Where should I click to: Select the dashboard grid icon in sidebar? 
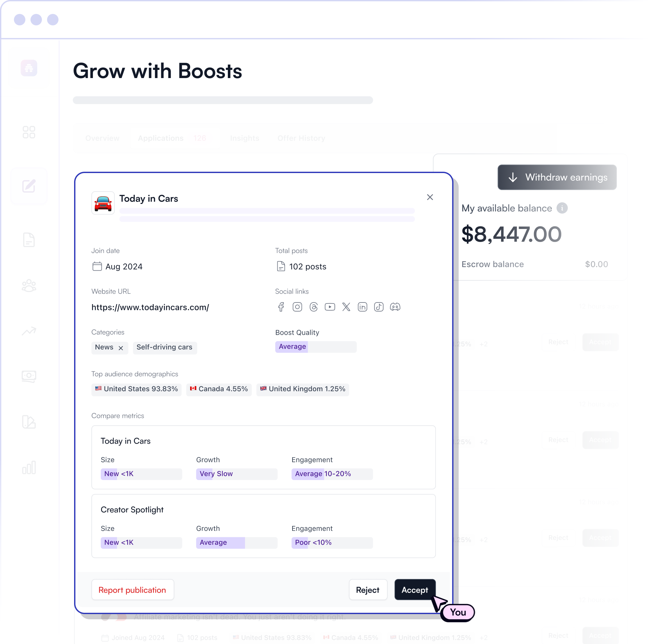tap(29, 132)
